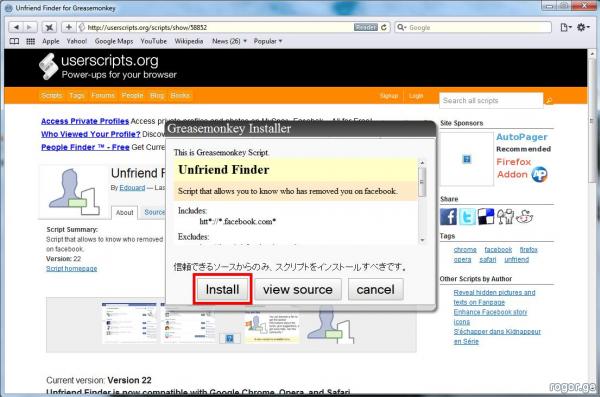Image resolution: width=600 pixels, height=397 pixels.
Task: Open the settings gear menu
Action: [583, 27]
